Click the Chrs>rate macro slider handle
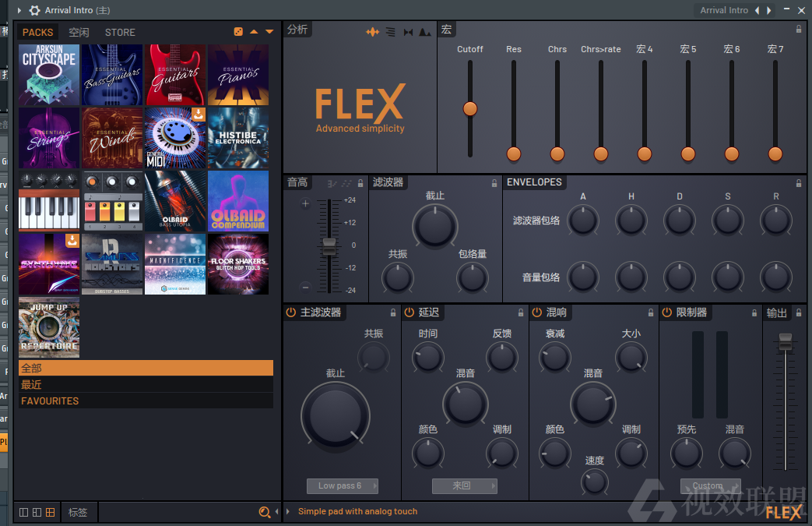The width and height of the screenshot is (812, 526). [x=601, y=154]
